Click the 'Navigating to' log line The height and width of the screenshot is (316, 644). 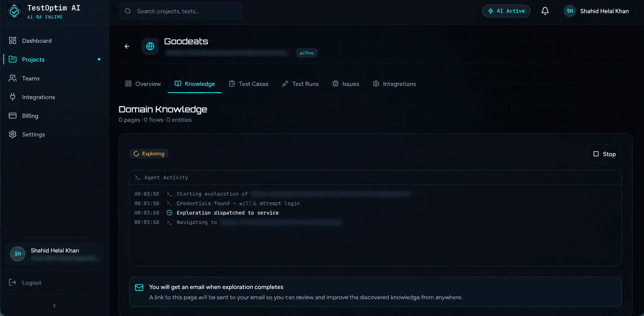pyautogui.click(x=197, y=222)
